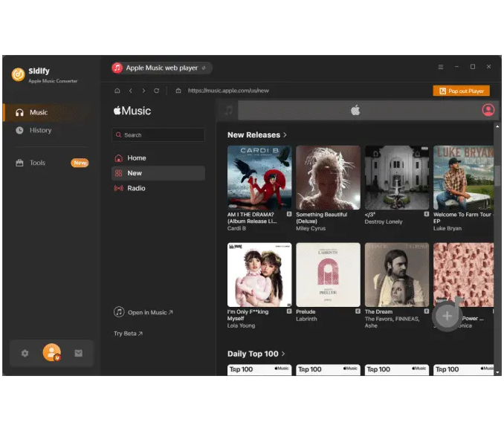Screen dimensions: 504x431
Task: Open settings gear in sidebar
Action: pyautogui.click(x=25, y=353)
